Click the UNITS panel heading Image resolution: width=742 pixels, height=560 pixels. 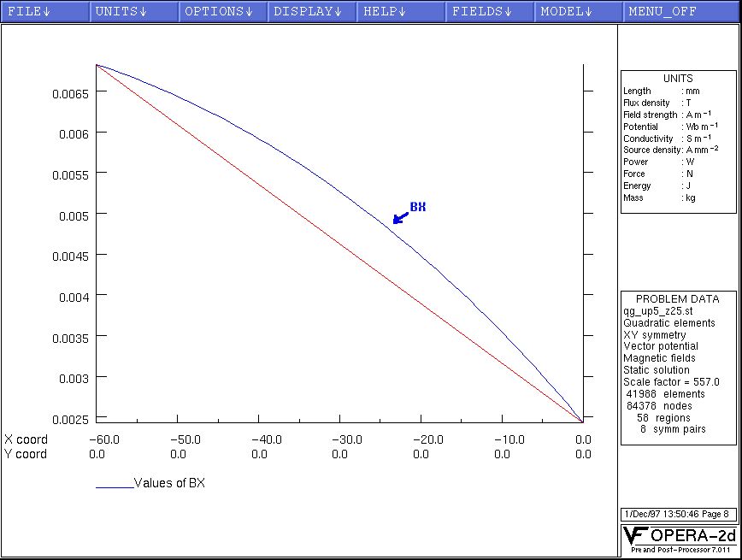[678, 79]
